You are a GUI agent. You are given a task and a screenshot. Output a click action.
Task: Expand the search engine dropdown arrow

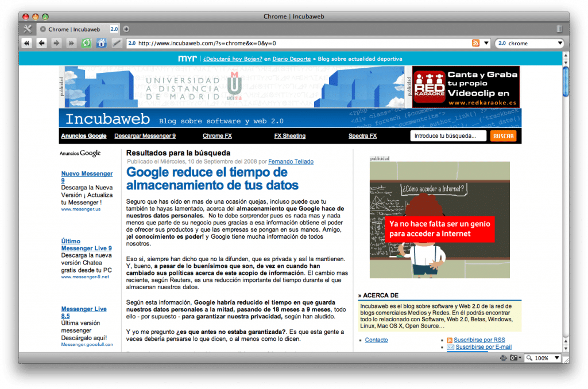coord(560,43)
